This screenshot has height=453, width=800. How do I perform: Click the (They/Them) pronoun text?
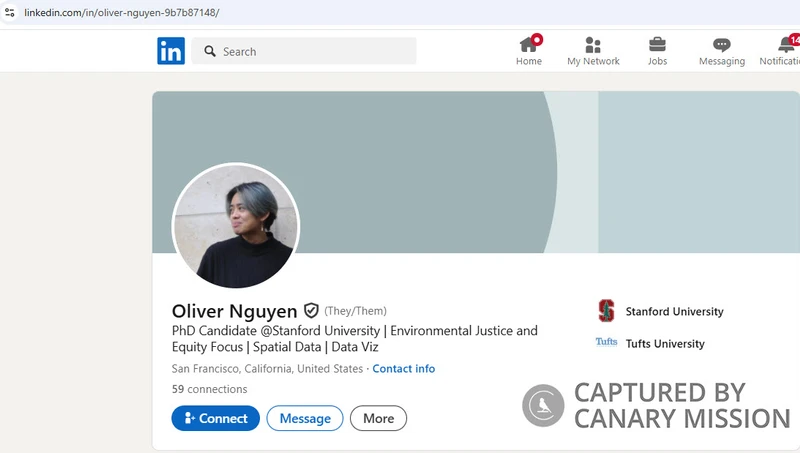[x=356, y=311]
